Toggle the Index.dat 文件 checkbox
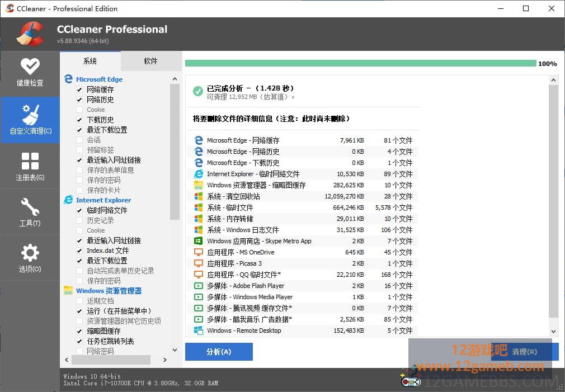Viewport: 565px width, 392px height. tap(79, 251)
